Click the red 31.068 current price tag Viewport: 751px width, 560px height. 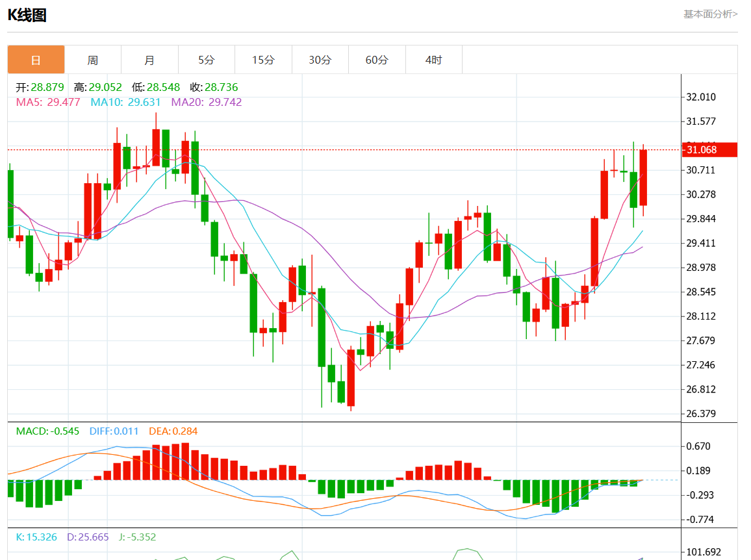709,149
